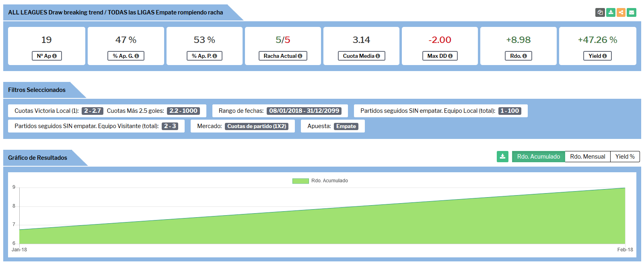Image resolution: width=644 pixels, height=265 pixels.
Task: Open the info icon beside Racha Actual
Action: [x=300, y=56]
